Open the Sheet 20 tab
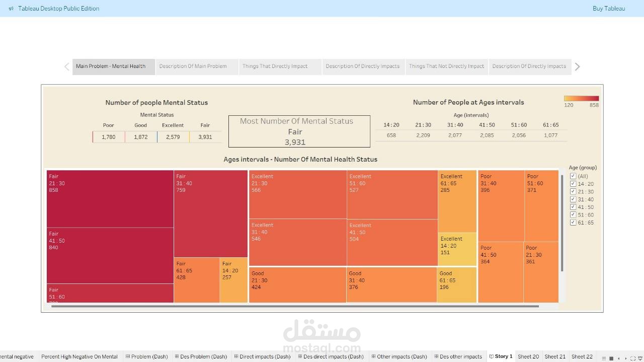This screenshot has width=644, height=362. point(528,356)
